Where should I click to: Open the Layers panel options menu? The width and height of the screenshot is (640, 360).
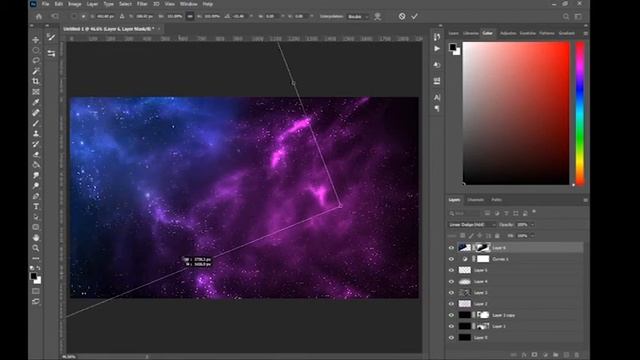[585, 200]
